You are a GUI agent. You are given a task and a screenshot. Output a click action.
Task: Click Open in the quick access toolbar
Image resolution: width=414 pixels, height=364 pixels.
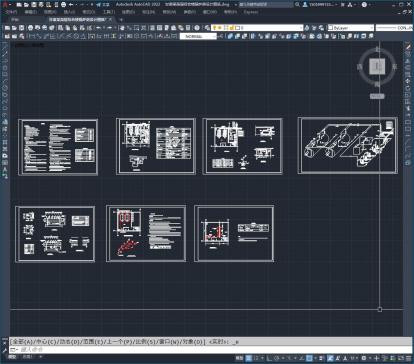pos(26,5)
